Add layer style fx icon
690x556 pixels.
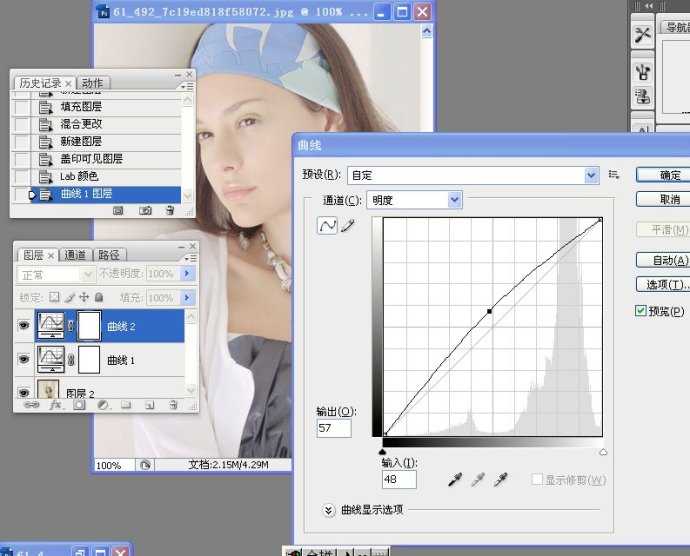coord(55,405)
